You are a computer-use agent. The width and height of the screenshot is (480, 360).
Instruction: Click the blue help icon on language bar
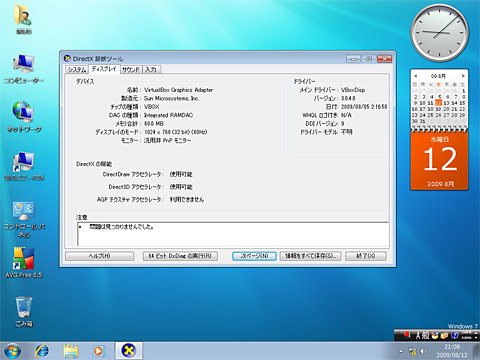[x=454, y=335]
